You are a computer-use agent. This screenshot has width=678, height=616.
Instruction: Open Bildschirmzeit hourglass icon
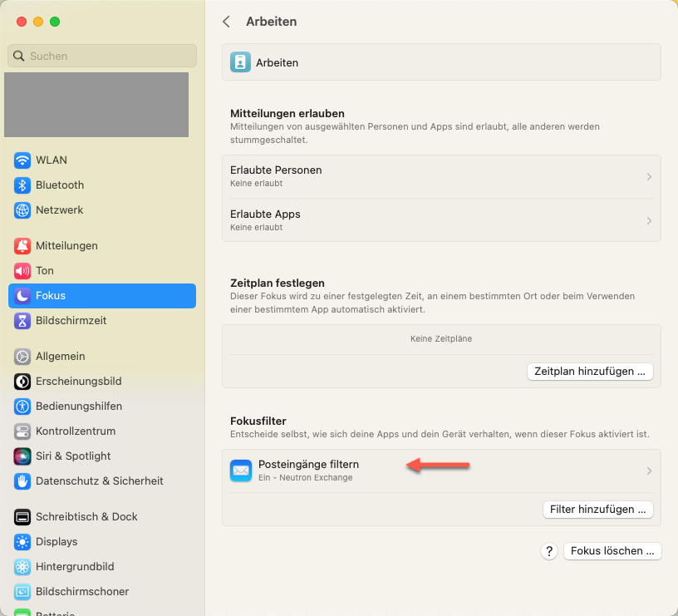(22, 321)
